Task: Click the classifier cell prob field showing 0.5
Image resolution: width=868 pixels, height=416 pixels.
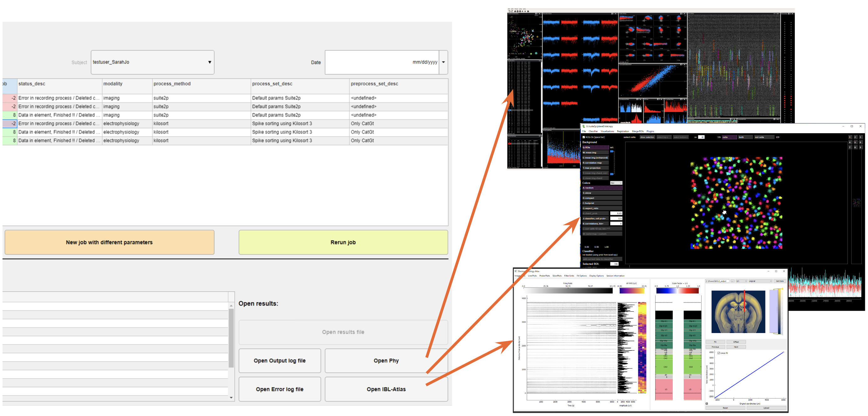Action: [x=617, y=219]
